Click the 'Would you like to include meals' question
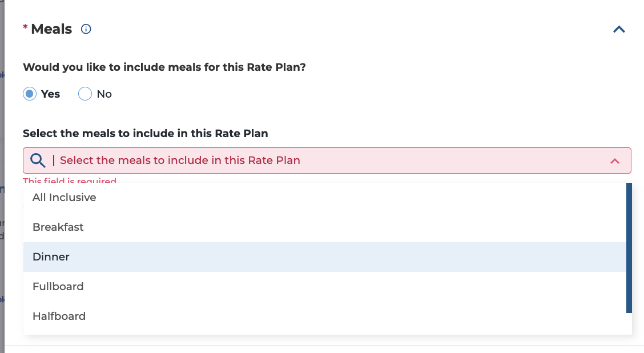This screenshot has height=353, width=644. pyautogui.click(x=164, y=67)
